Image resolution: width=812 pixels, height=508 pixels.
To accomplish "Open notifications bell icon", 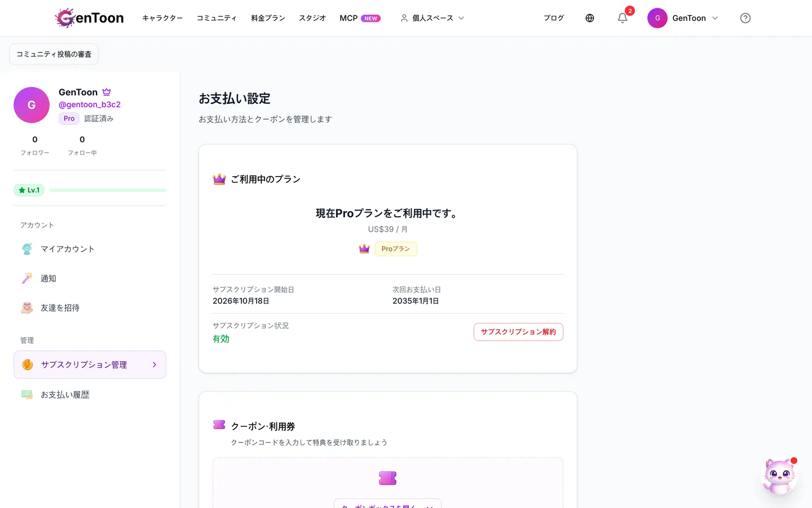I will point(623,18).
